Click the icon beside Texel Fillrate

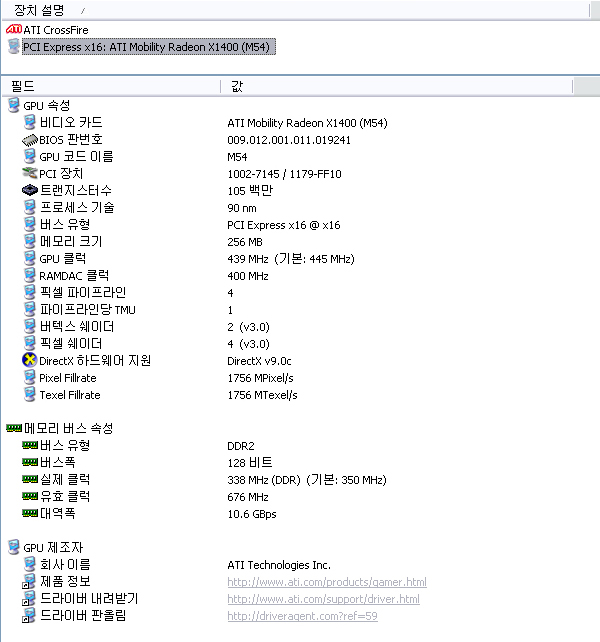pyautogui.click(x=29, y=394)
